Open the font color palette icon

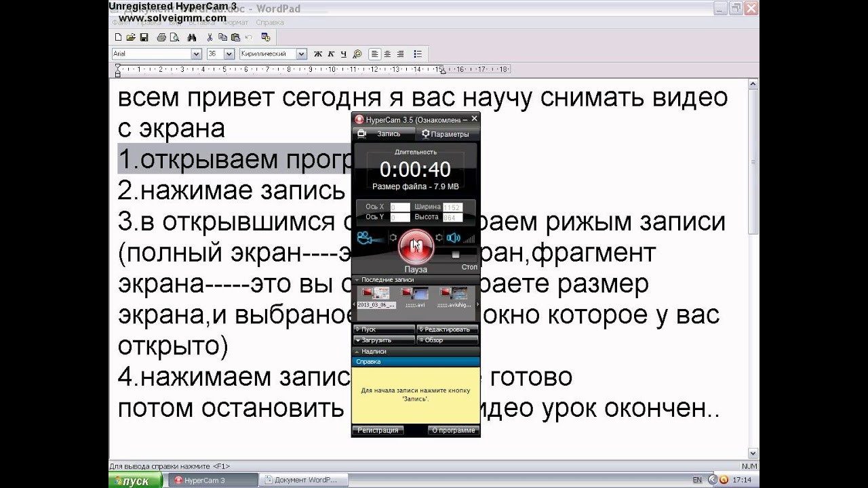(357, 54)
